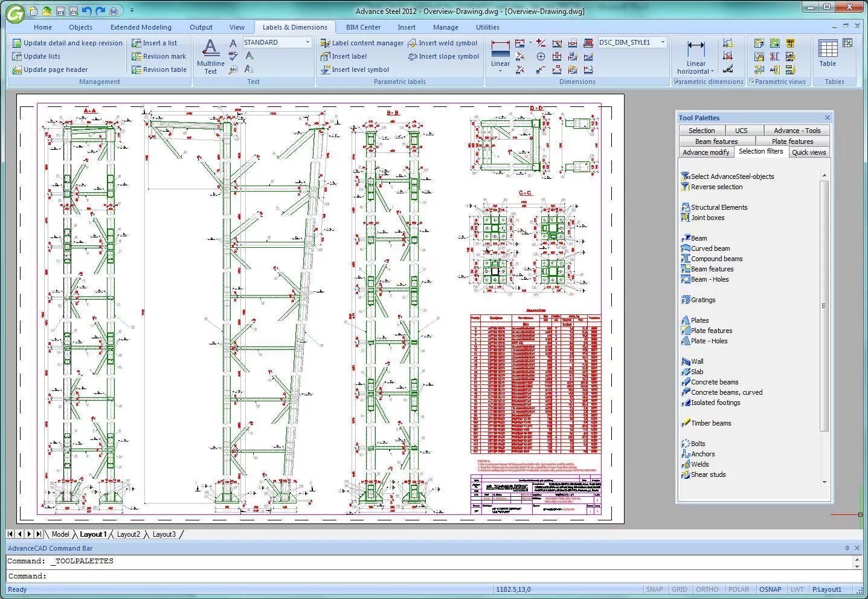
Task: Toggle OSNAP in the status bar
Action: click(770, 589)
